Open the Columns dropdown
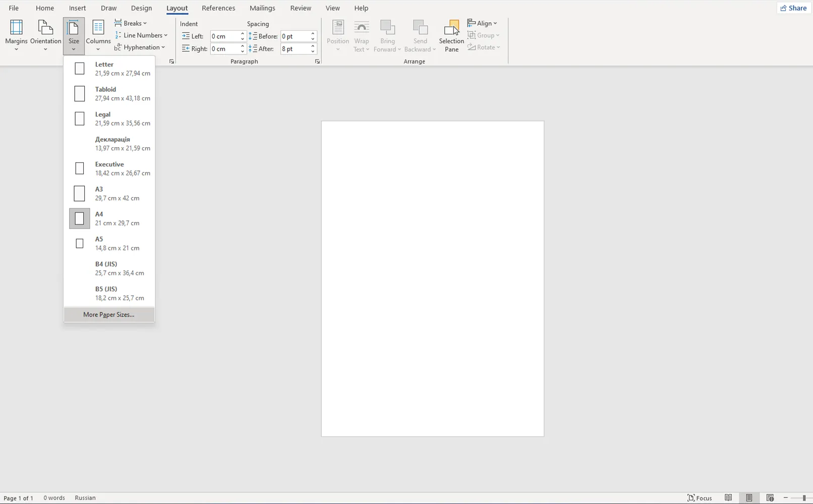 tap(98, 35)
